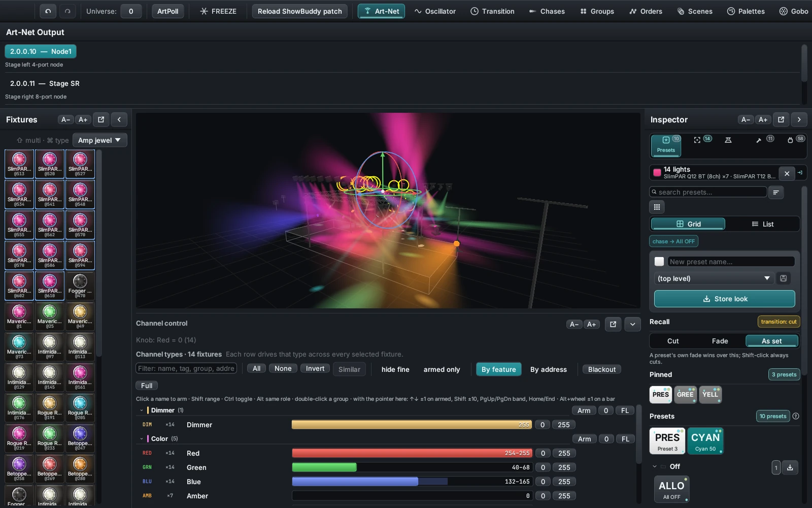Pop out the Inspector panel

781,119
